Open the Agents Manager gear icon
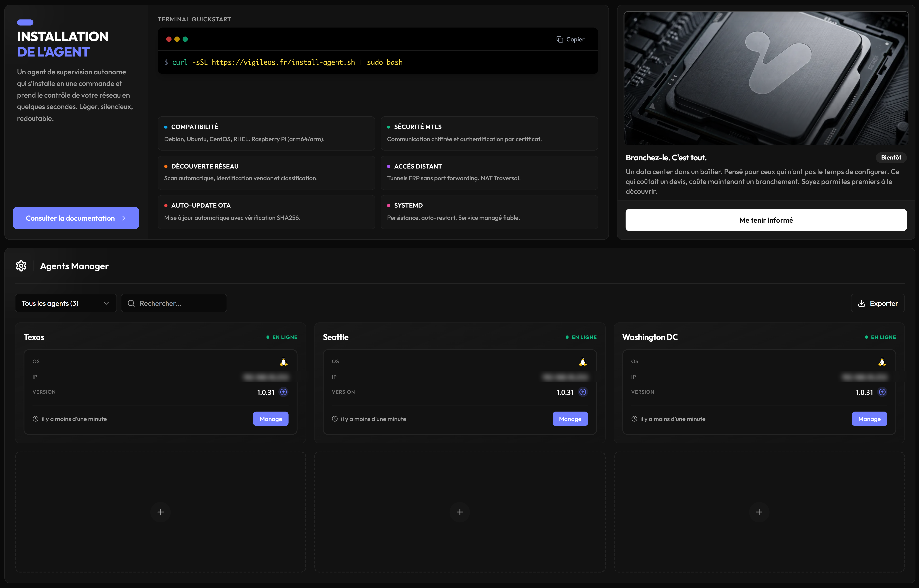919x588 pixels. coord(21,266)
